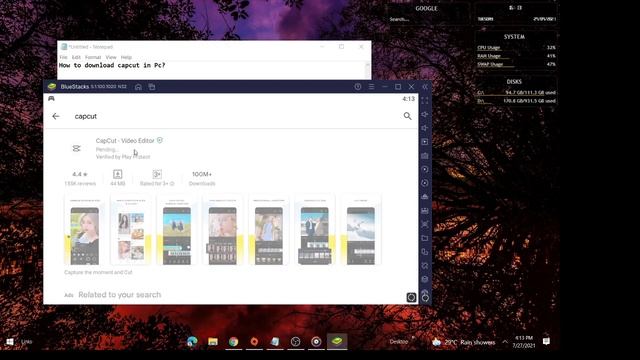640x360 pixels.
Task: Open Google Chrome from the taskbar
Action: 233,342
